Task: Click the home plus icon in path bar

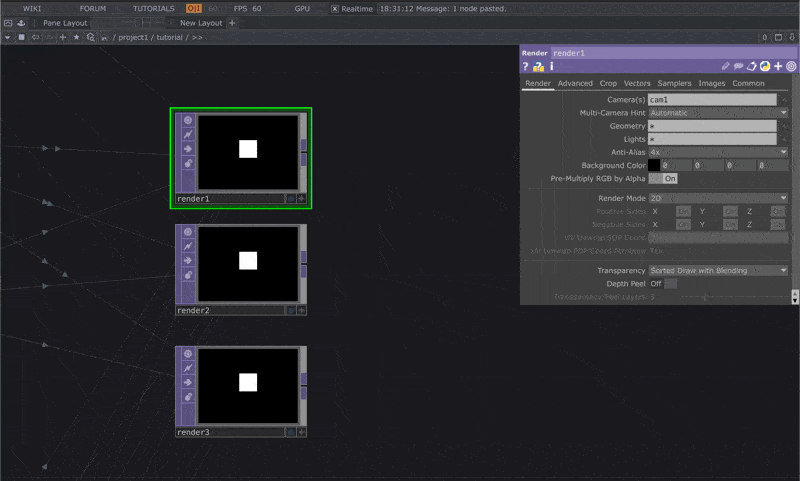Action: pyautogui.click(x=63, y=37)
